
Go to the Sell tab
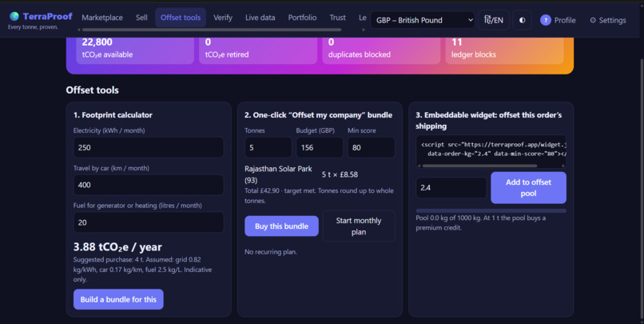click(x=141, y=18)
